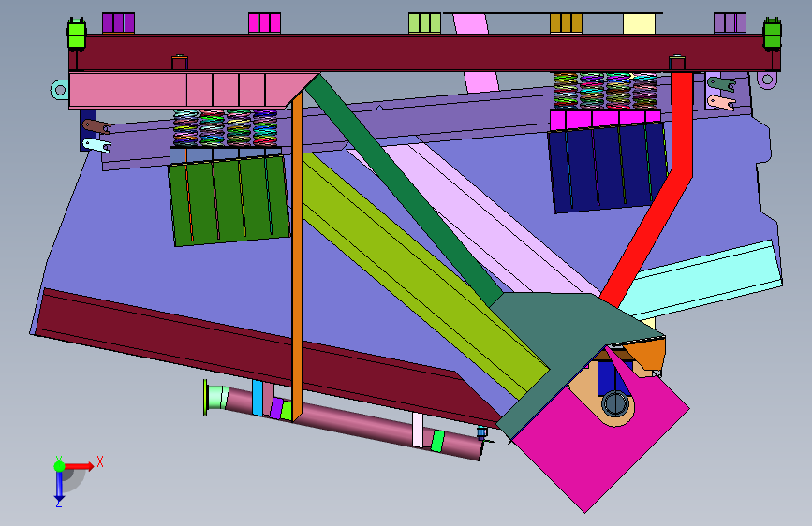Select the bolt above top beam's left pocket
Viewport: 812px width, 526px height.
[x=179, y=56]
